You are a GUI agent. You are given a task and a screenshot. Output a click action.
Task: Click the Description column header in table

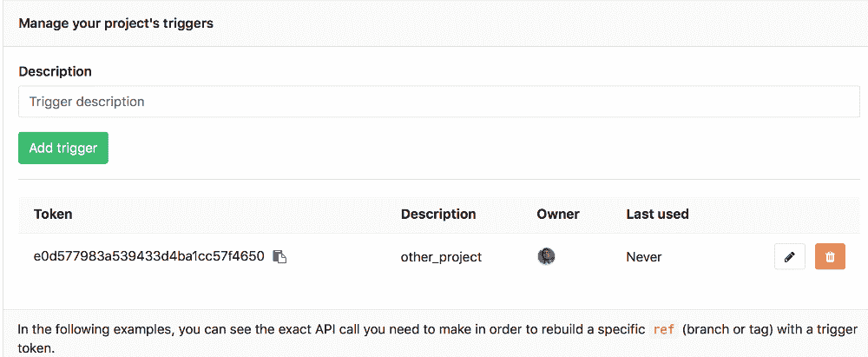(437, 214)
